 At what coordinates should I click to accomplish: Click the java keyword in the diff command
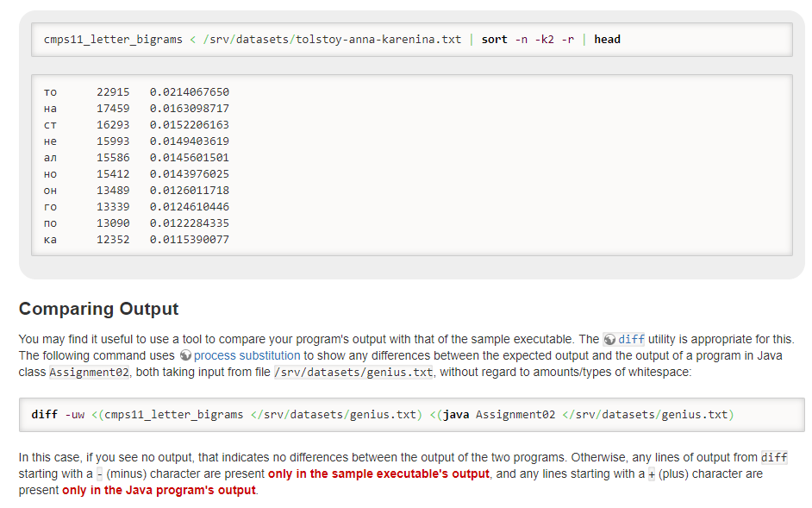coord(457,414)
